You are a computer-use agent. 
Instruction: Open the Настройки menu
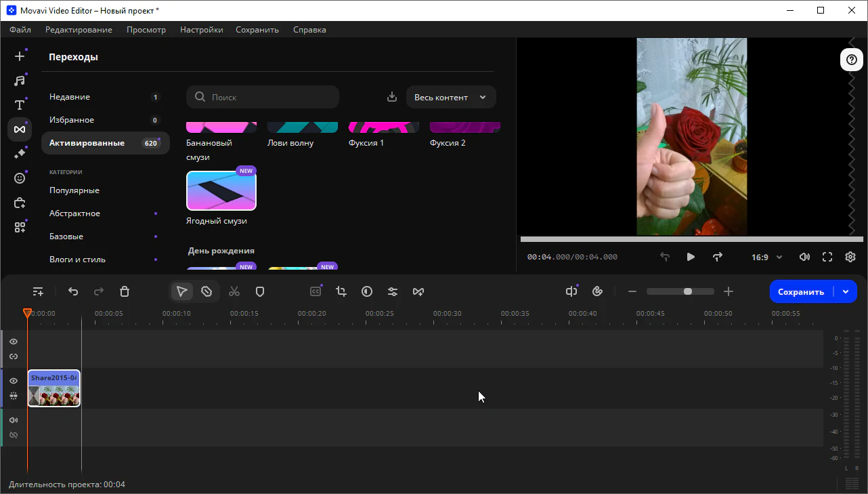(201, 30)
